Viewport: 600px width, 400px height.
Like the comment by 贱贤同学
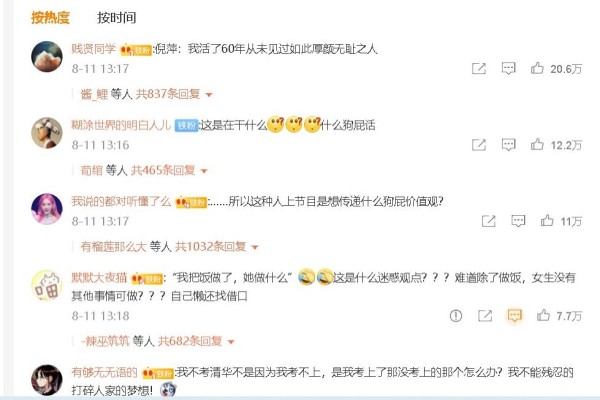click(x=537, y=68)
